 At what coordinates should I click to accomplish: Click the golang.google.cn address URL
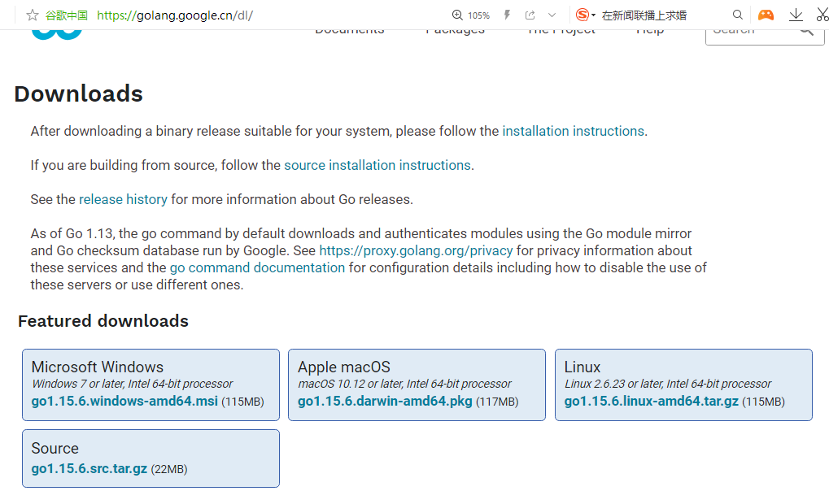(x=175, y=15)
